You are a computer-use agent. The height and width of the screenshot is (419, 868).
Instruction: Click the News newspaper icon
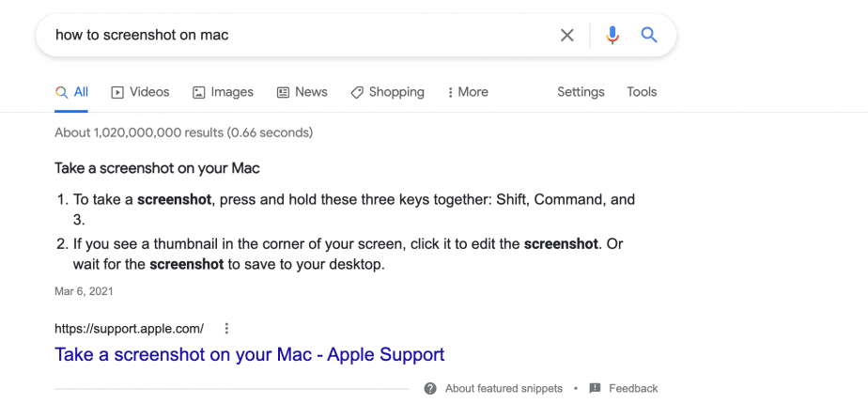pyautogui.click(x=283, y=92)
